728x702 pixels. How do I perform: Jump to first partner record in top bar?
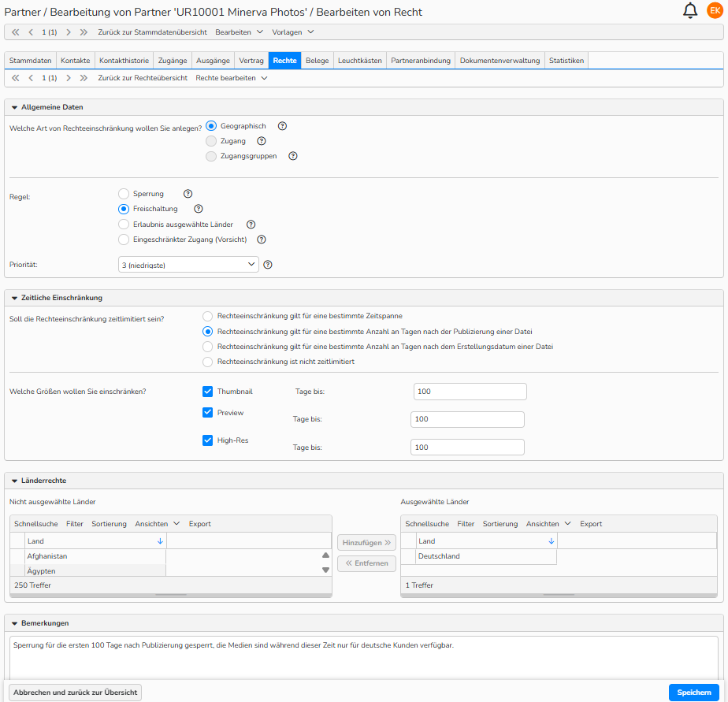[15, 32]
